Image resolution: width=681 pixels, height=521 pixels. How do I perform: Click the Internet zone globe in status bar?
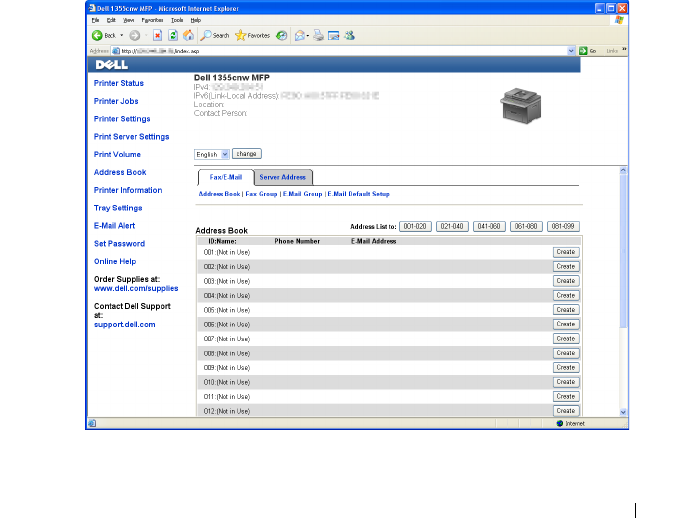pyautogui.click(x=559, y=423)
